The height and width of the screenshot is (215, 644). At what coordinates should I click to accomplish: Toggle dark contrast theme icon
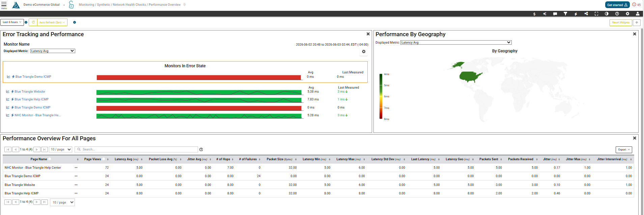607,14
